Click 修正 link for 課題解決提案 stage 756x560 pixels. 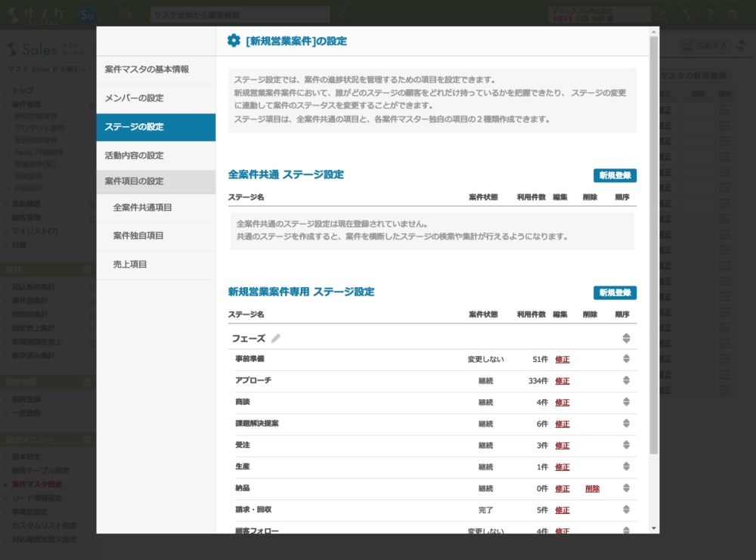click(x=562, y=424)
